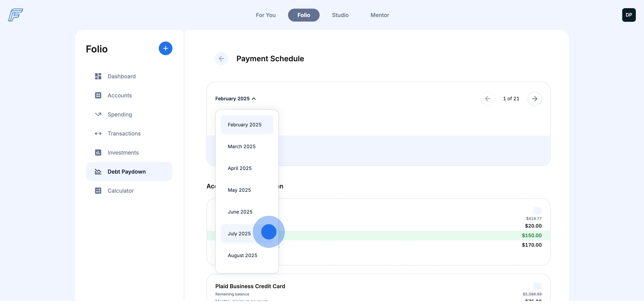Click back arrow beside Payment Schedule
The image size is (644, 305).
[x=221, y=59]
